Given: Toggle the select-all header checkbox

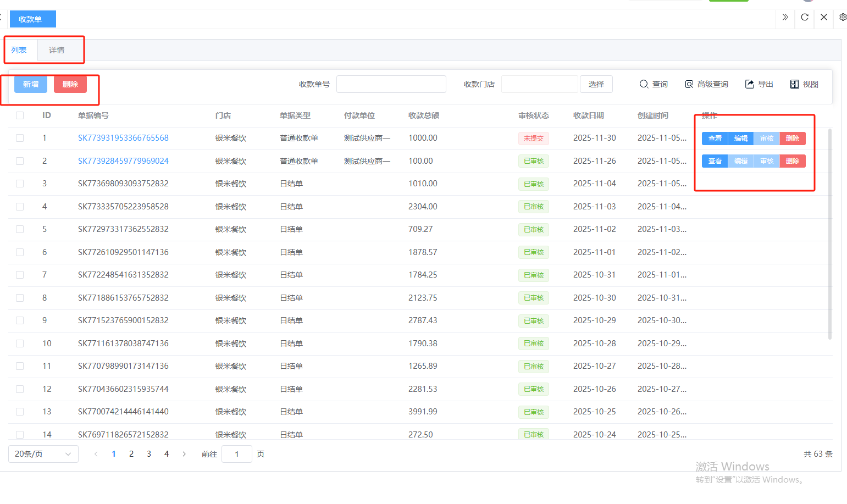Looking at the screenshot, I should (20, 115).
